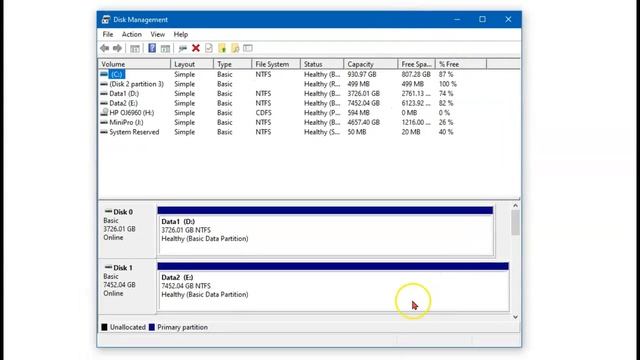Click the 26 % free value
Image resolution: width=640 pixels, height=360 pixels.
pos(446,122)
